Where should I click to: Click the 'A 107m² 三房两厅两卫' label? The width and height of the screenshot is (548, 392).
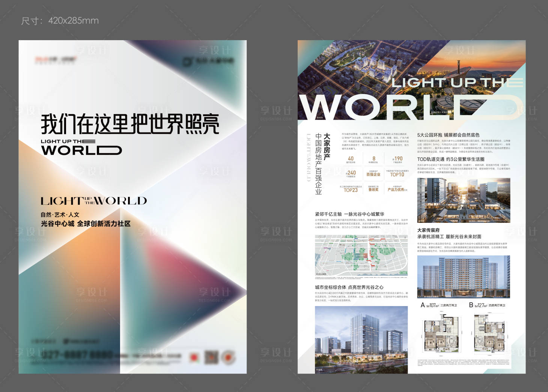click(x=439, y=305)
